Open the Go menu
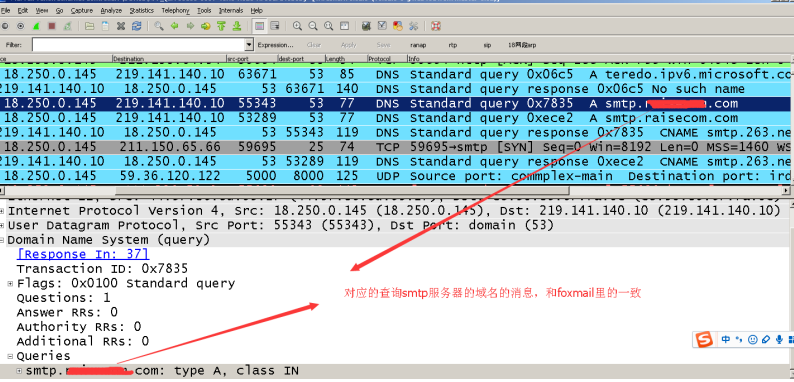 tap(59, 10)
